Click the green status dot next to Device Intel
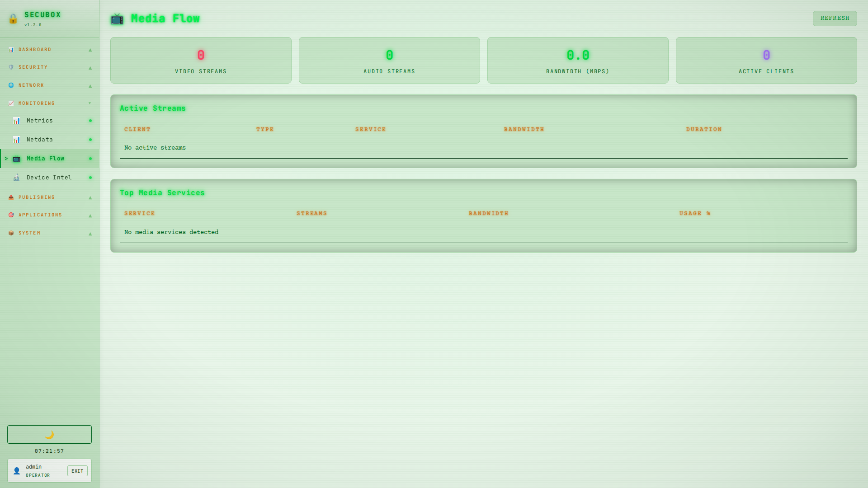 [90, 178]
